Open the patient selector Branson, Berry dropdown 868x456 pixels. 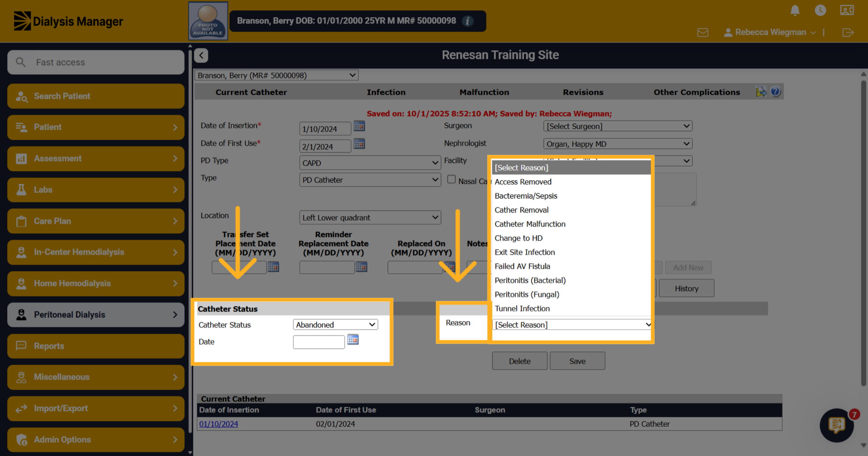coord(276,75)
